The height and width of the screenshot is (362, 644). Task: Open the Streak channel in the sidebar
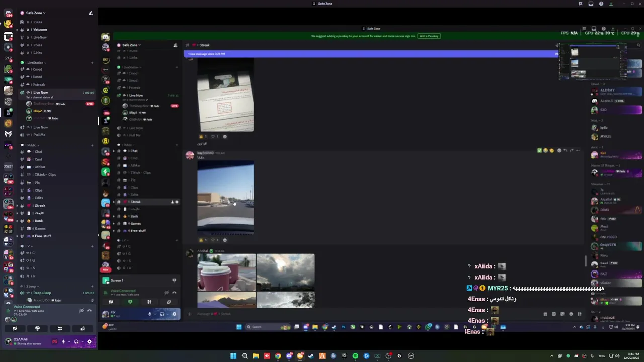56,205
